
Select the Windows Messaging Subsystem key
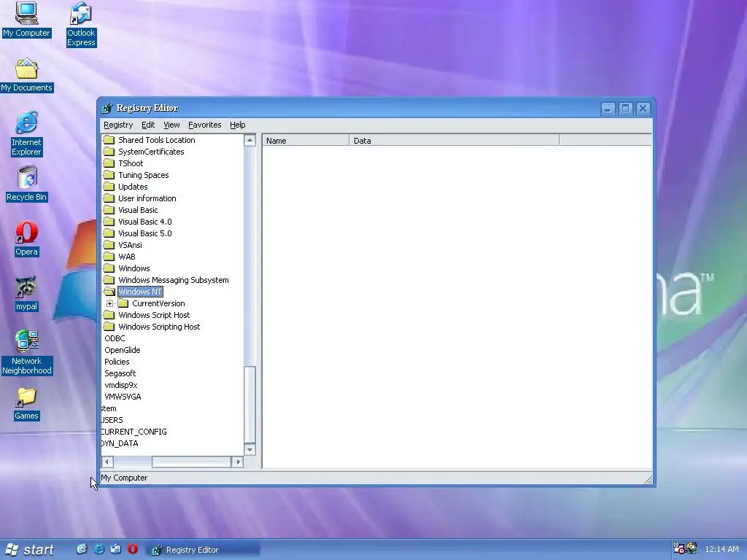pyautogui.click(x=174, y=280)
